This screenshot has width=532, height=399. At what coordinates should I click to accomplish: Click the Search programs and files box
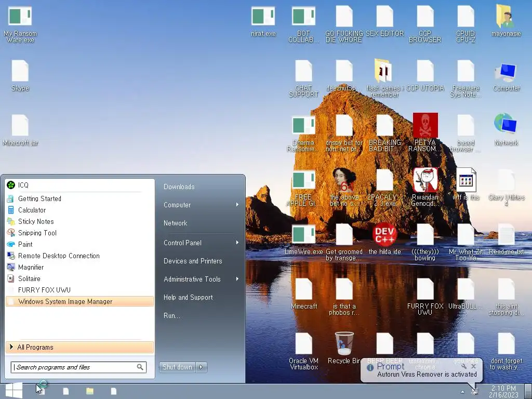(78, 367)
